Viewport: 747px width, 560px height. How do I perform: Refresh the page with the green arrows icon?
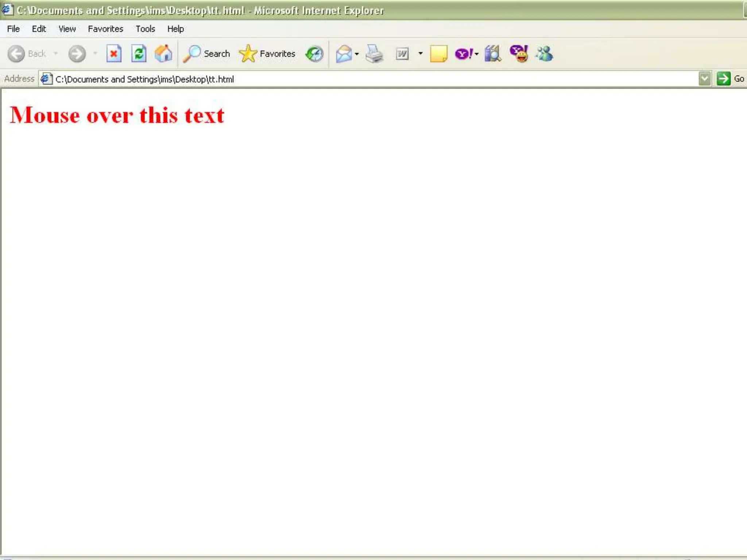click(139, 54)
